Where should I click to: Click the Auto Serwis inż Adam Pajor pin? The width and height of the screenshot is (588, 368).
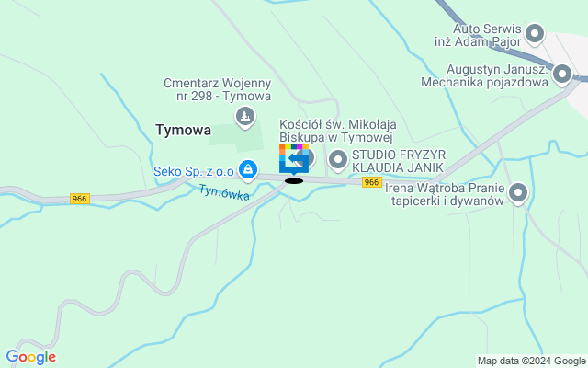(535, 34)
